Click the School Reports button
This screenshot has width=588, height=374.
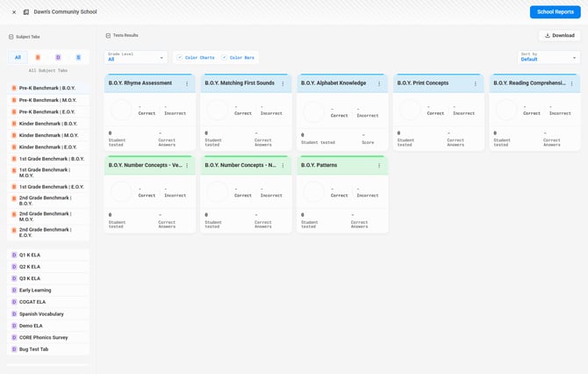(x=555, y=12)
